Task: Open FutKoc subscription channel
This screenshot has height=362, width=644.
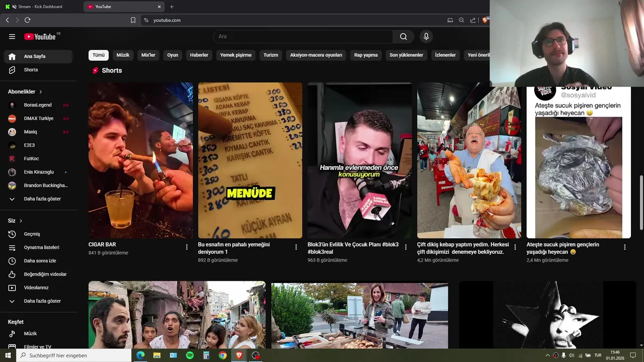Action: click(x=38, y=159)
